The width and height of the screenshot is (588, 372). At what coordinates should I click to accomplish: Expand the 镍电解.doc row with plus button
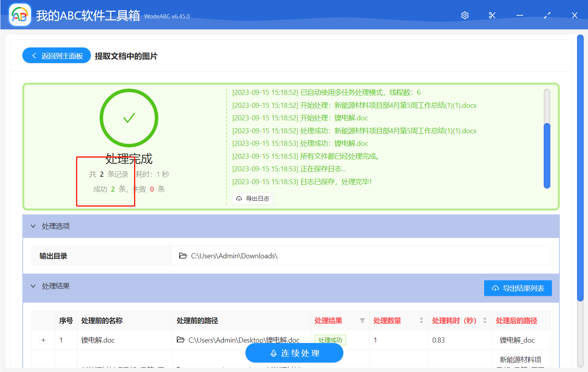(x=43, y=340)
